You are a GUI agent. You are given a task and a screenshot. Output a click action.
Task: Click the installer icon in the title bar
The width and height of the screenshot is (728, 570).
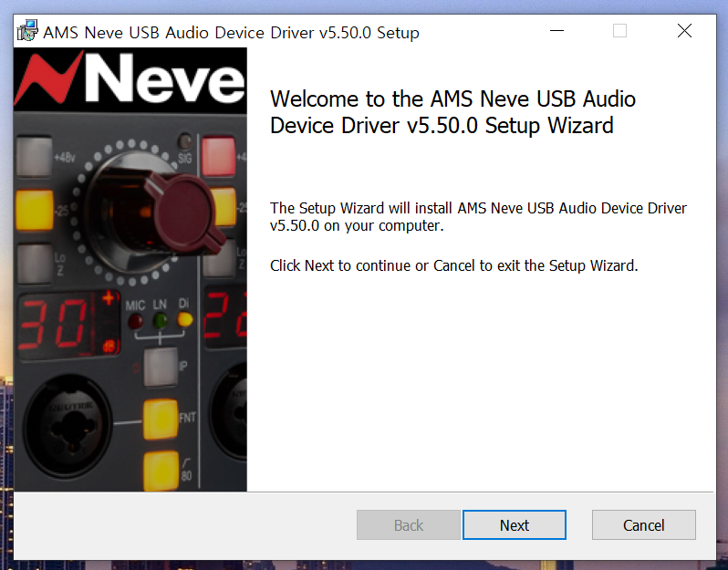[x=27, y=31]
